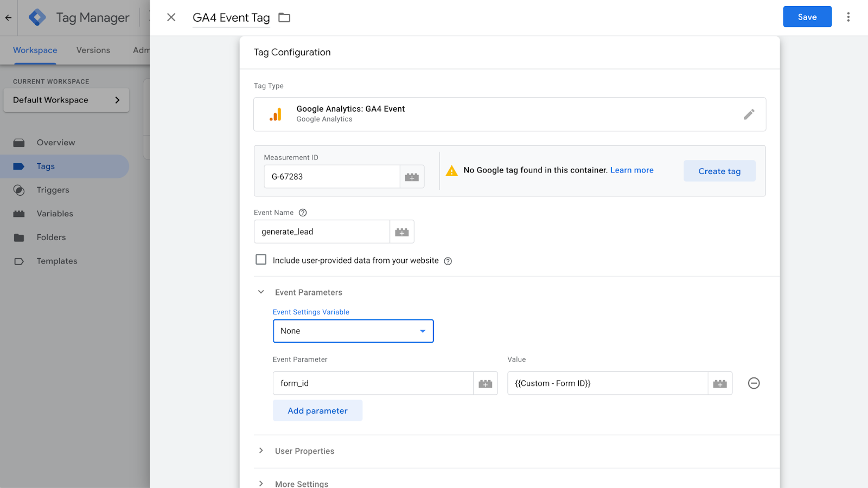Insert variable for Measurement ID field

point(412,177)
